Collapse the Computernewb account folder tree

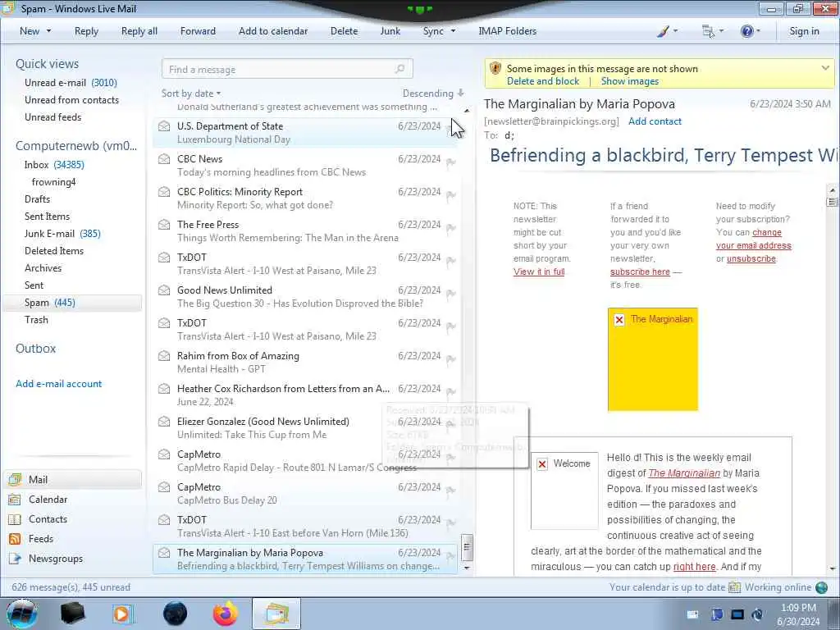pyautogui.click(x=76, y=146)
